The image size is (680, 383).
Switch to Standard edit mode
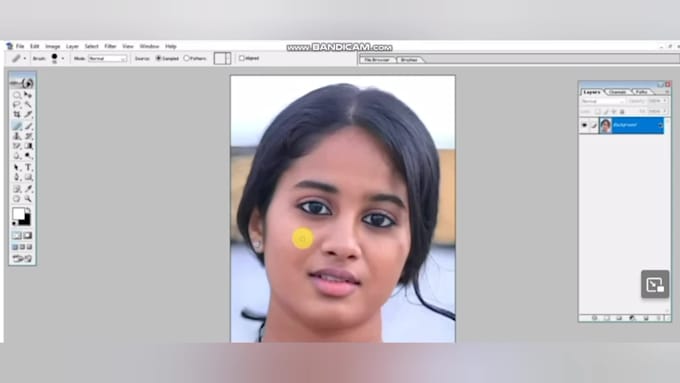[x=17, y=235]
